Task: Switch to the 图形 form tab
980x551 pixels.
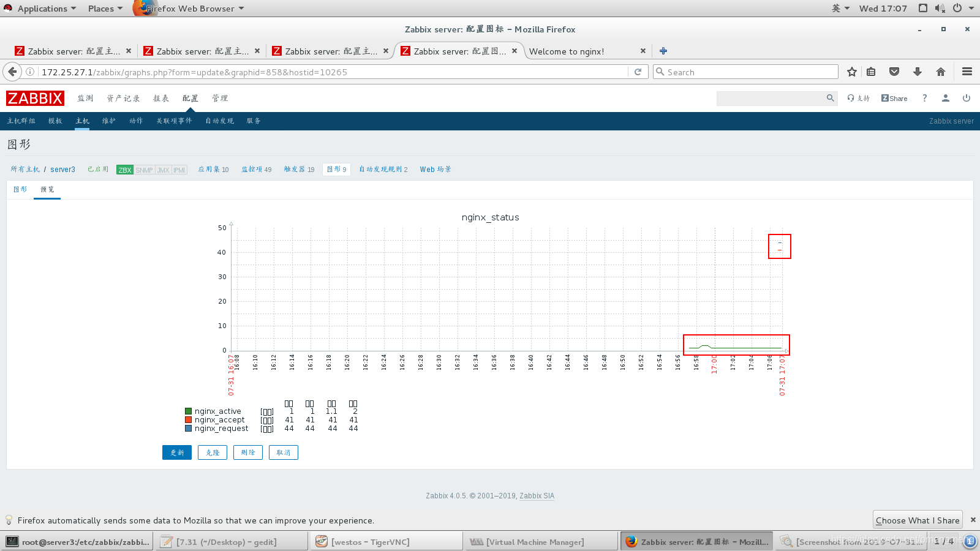Action: tap(20, 189)
